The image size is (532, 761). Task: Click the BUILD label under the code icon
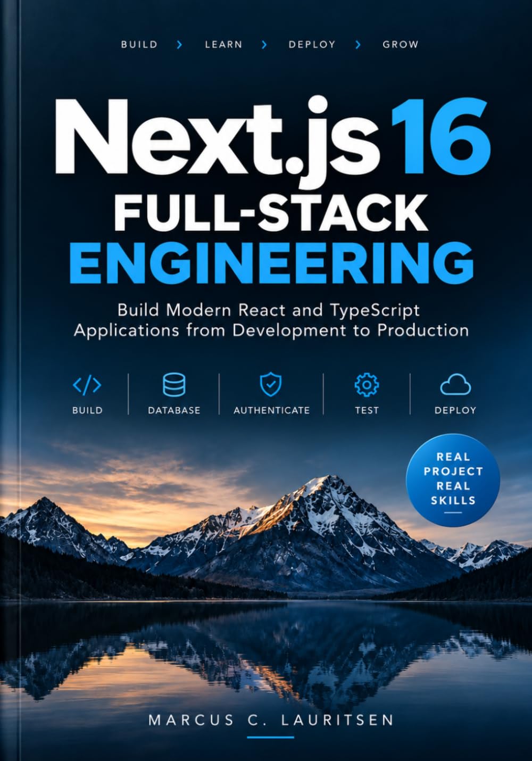[87, 410]
